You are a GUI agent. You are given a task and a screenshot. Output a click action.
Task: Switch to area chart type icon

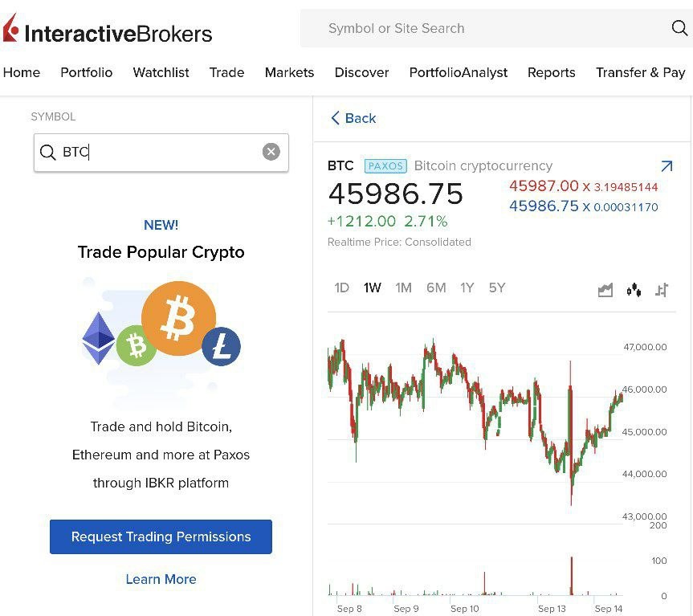pos(605,290)
